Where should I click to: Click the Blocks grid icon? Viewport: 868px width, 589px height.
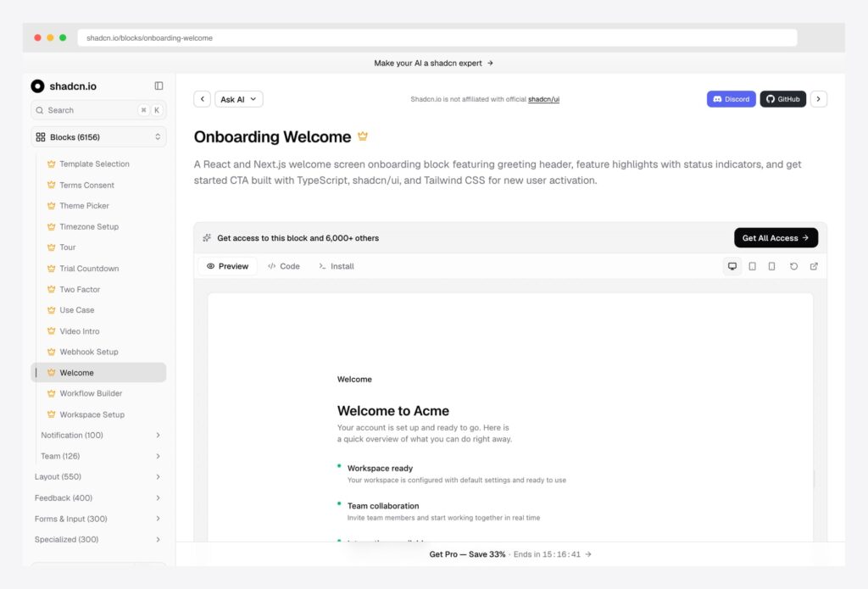[41, 136]
